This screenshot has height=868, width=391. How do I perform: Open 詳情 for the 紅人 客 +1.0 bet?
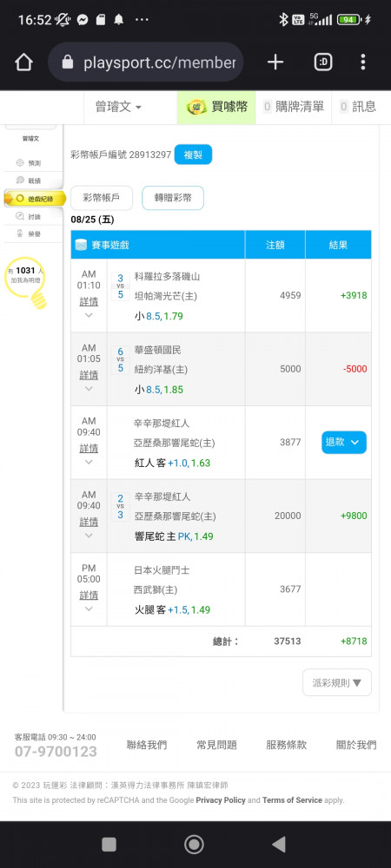click(x=89, y=449)
